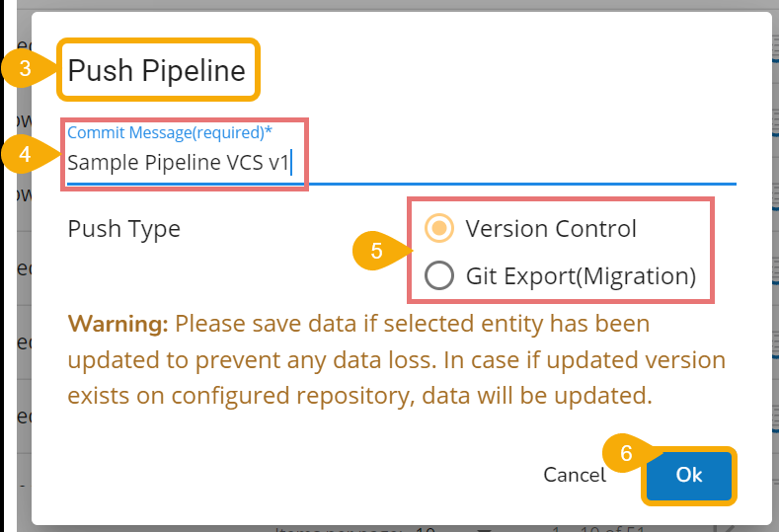
Task: Click the Ok button
Action: [x=688, y=475]
